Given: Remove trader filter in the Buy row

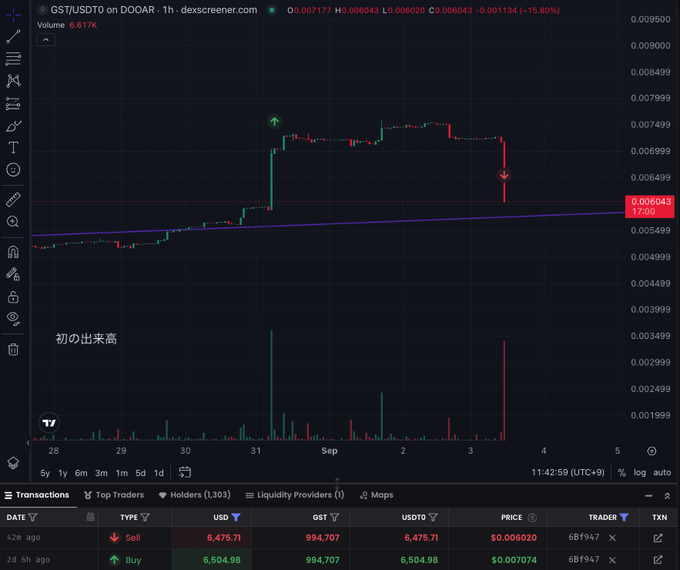Looking at the screenshot, I should point(612,560).
